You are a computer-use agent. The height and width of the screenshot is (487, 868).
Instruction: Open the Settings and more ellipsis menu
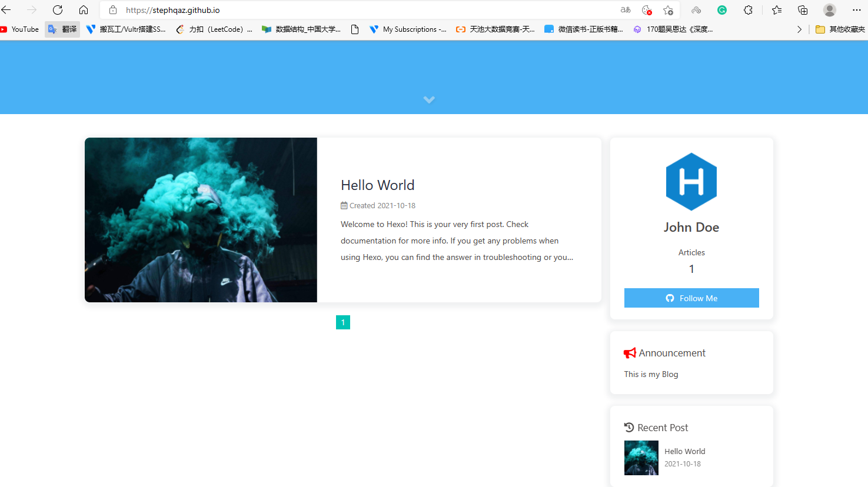coord(856,10)
